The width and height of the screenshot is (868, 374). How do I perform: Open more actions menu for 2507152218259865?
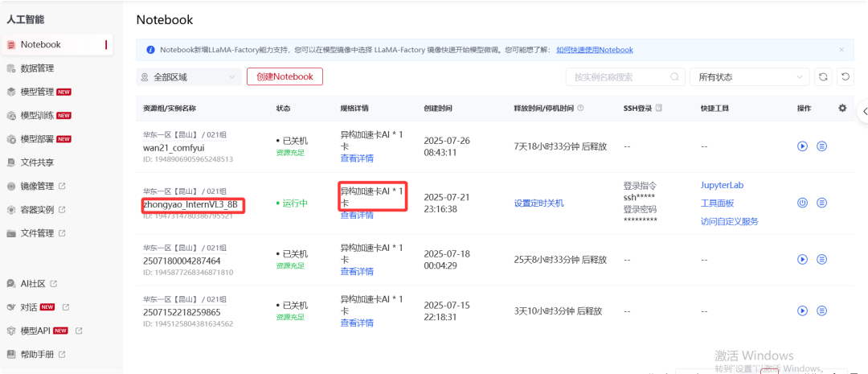tap(822, 310)
